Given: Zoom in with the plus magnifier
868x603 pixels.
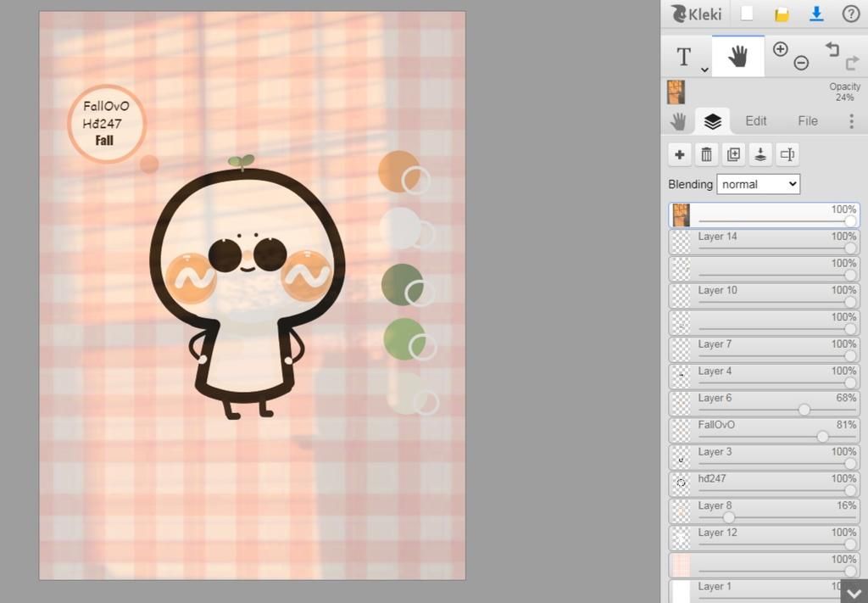Looking at the screenshot, I should [x=781, y=49].
